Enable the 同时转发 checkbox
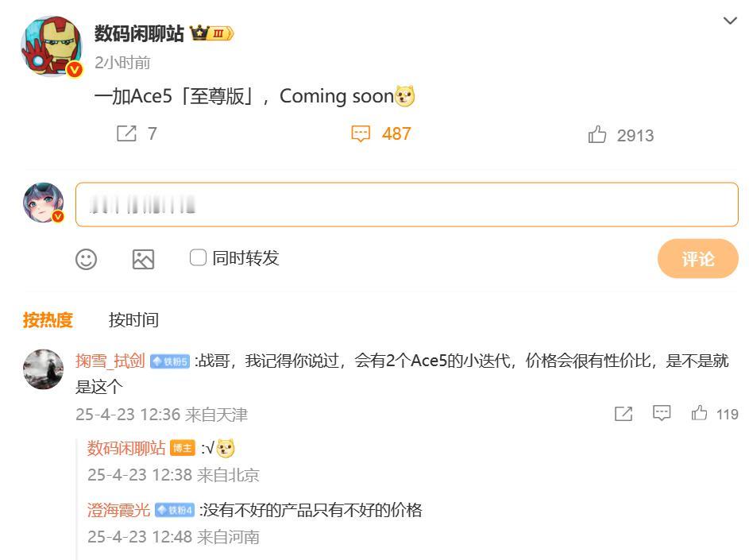This screenshot has height=560, width=749. point(198,257)
